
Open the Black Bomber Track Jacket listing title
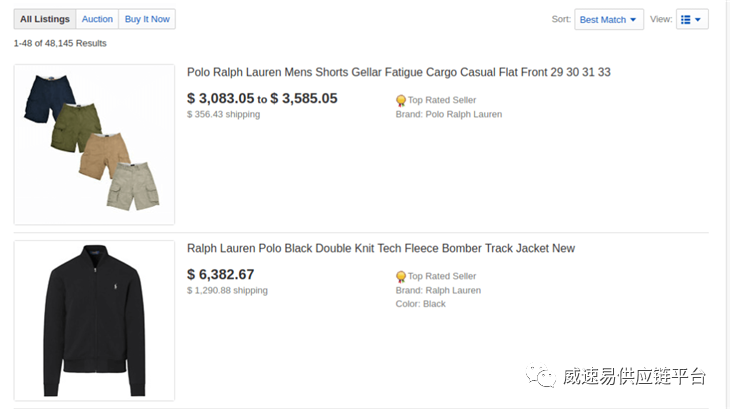point(381,248)
